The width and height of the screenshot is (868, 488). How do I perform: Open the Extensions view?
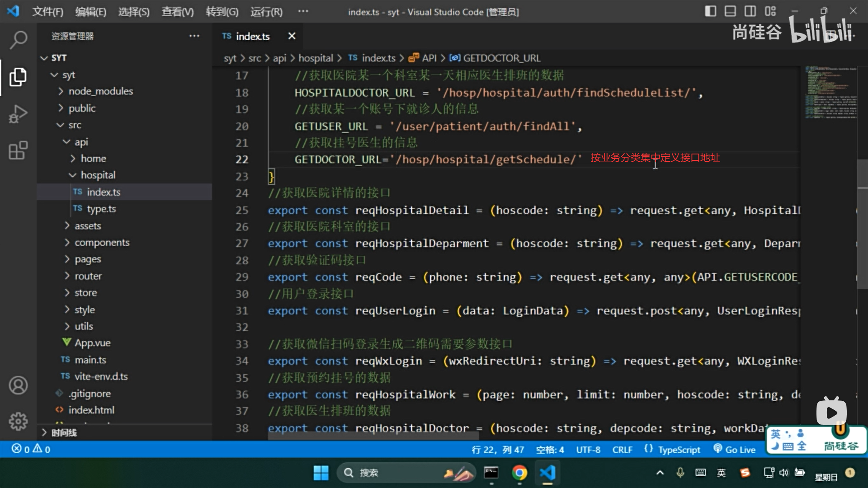(18, 150)
